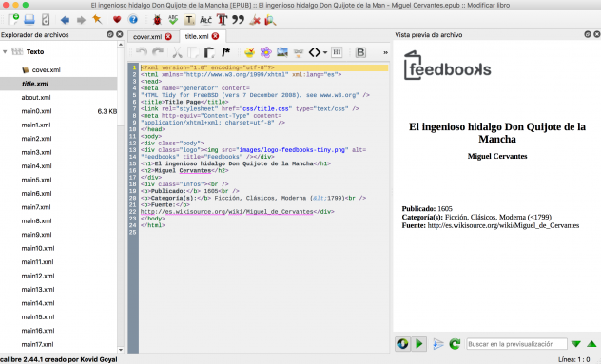Click the red T embed fonts icon
This screenshot has height=364, width=601.
(x=222, y=20)
